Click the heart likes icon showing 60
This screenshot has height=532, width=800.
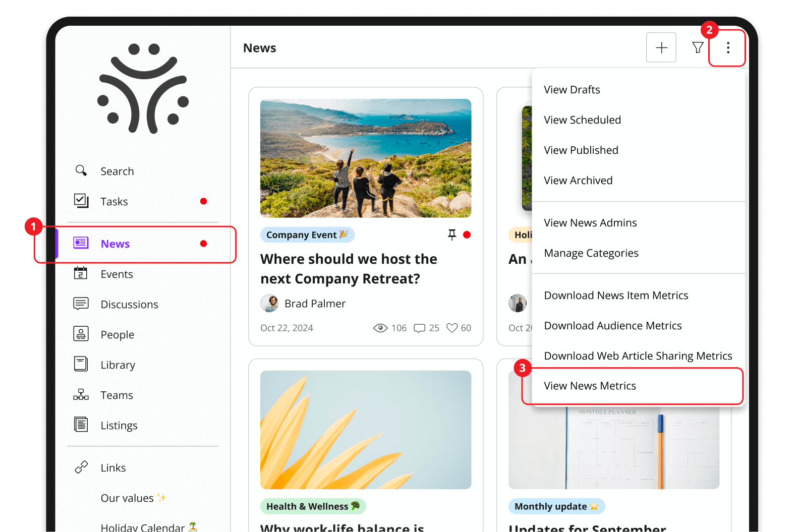click(452, 328)
